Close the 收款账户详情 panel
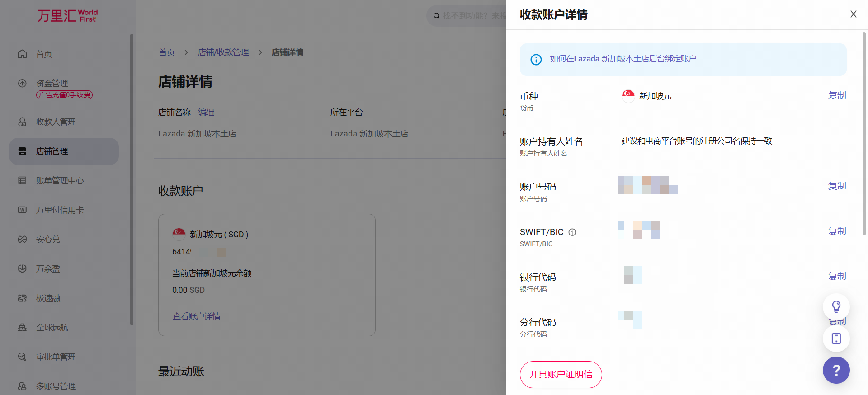The width and height of the screenshot is (868, 395). click(854, 14)
